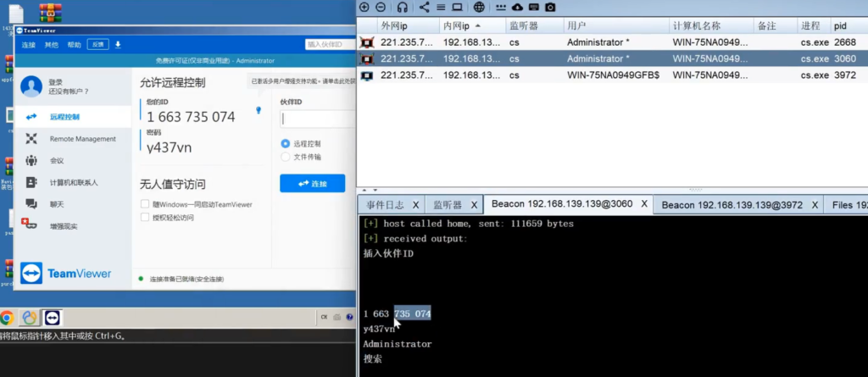Open the 其他 menu in TeamViewer
Screen dimensions: 868x377
[x=52, y=45]
